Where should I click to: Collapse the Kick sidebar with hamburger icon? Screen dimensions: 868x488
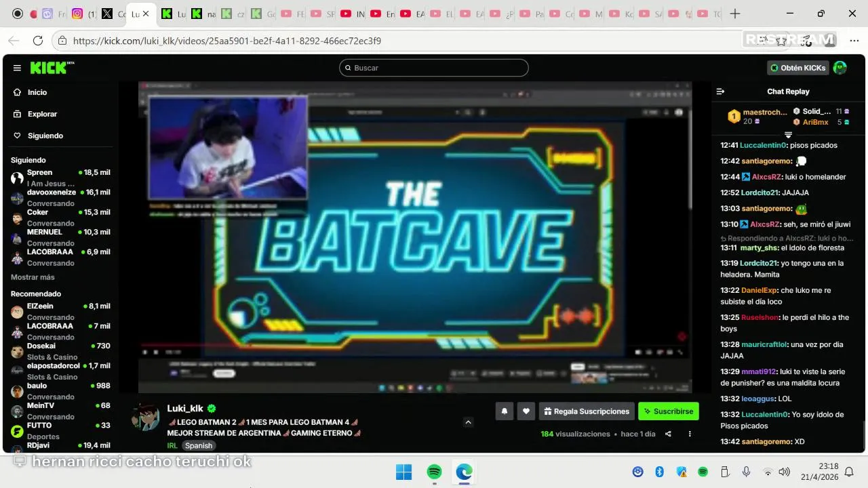tap(17, 68)
